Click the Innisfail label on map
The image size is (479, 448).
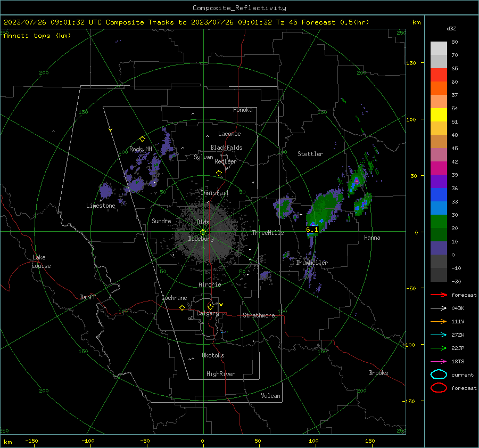(x=214, y=193)
